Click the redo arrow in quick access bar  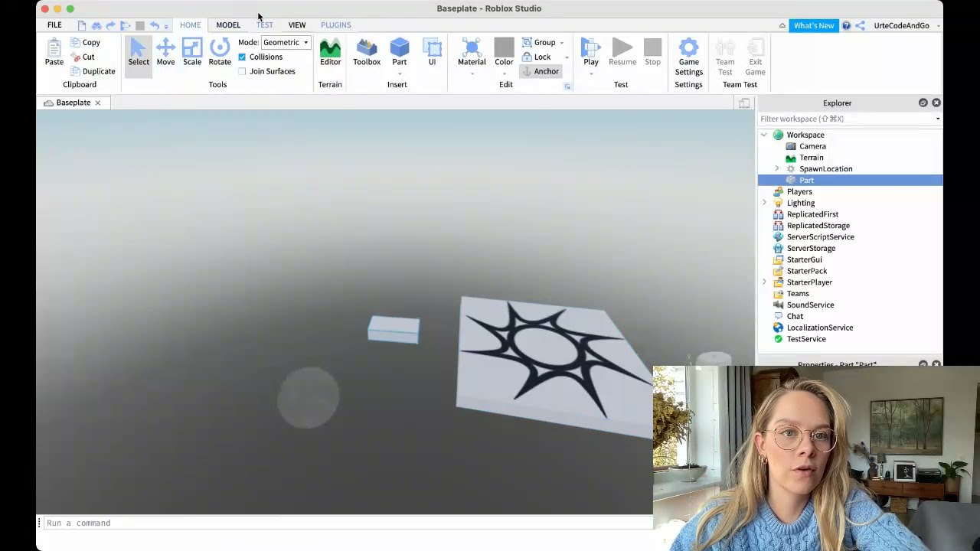[x=111, y=25]
